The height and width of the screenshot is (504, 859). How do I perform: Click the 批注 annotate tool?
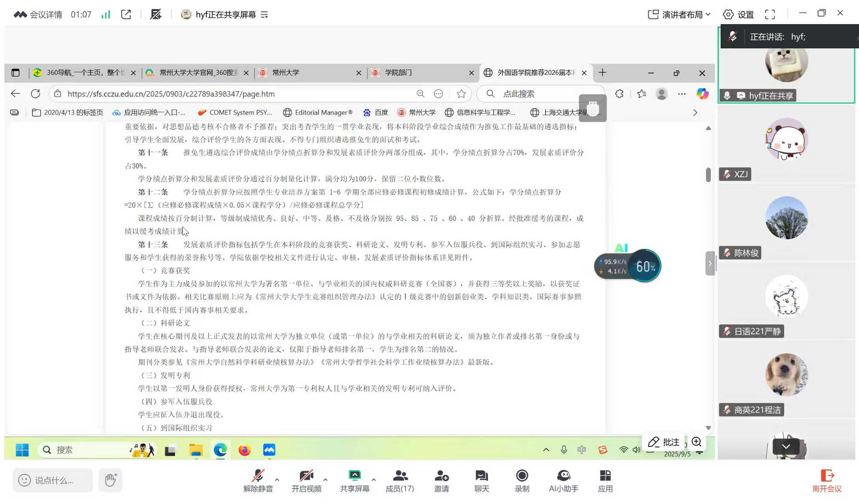[664, 442]
